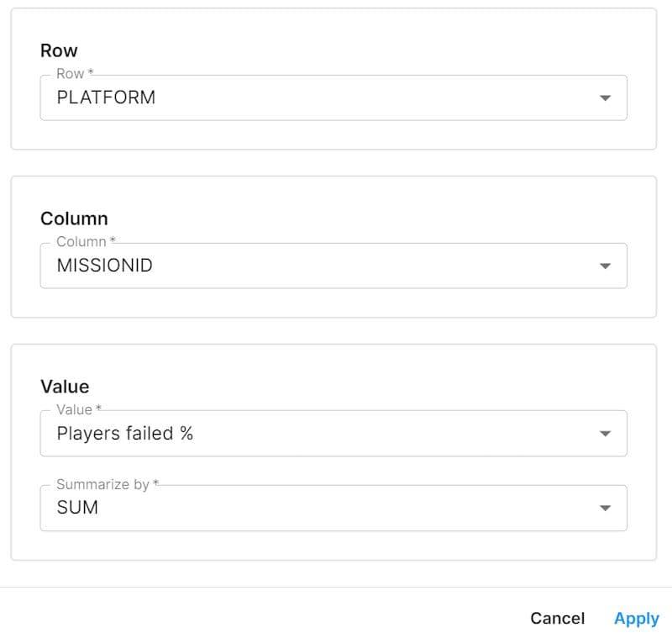The width and height of the screenshot is (672, 638).
Task: Apply the pivot table configuration
Action: (x=636, y=619)
